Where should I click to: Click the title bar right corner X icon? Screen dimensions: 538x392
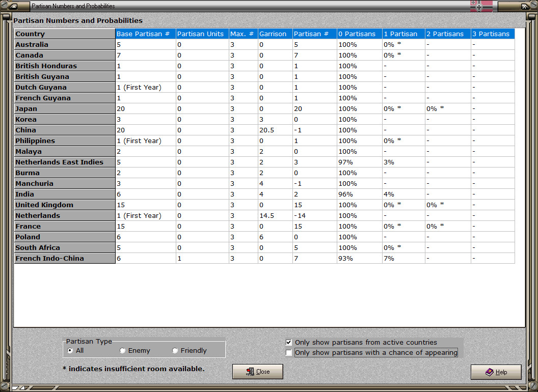(x=524, y=6)
